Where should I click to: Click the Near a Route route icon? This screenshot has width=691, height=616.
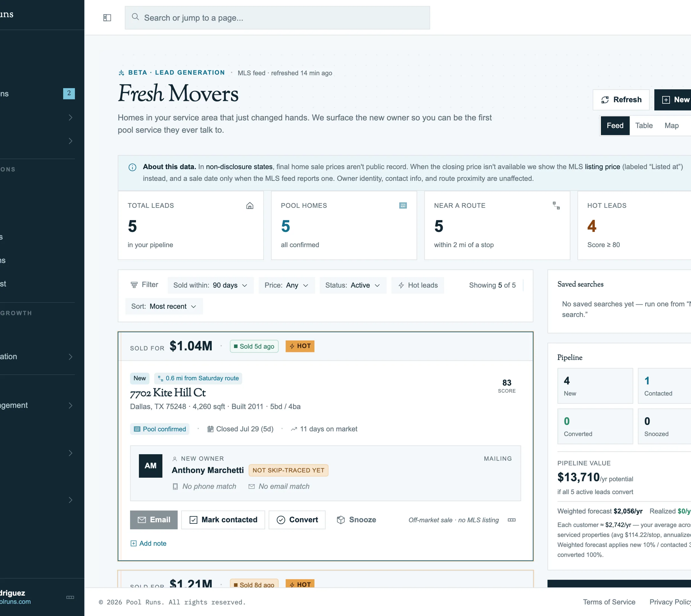[x=556, y=206]
